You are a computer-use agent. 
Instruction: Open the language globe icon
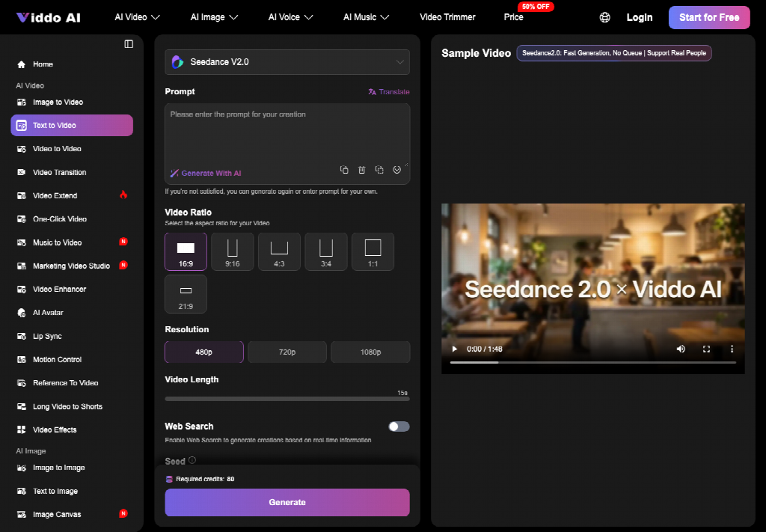[604, 18]
